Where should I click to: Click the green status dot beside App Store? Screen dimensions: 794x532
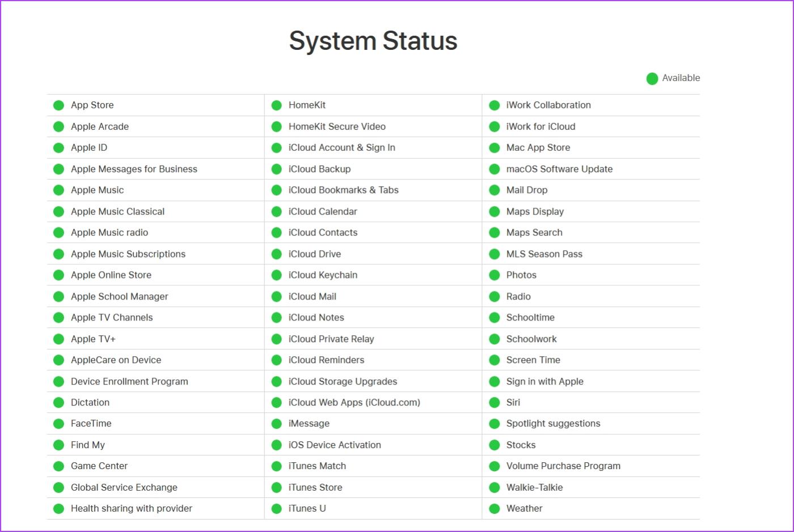tap(58, 105)
